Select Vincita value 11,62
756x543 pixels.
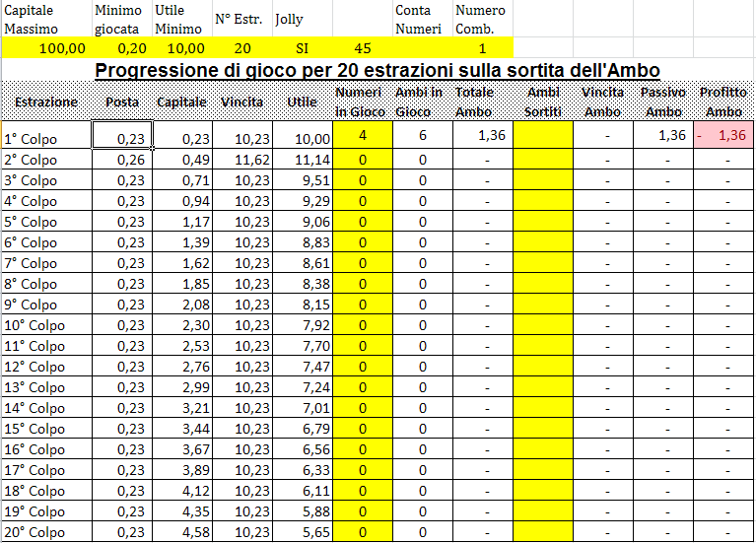242,159
